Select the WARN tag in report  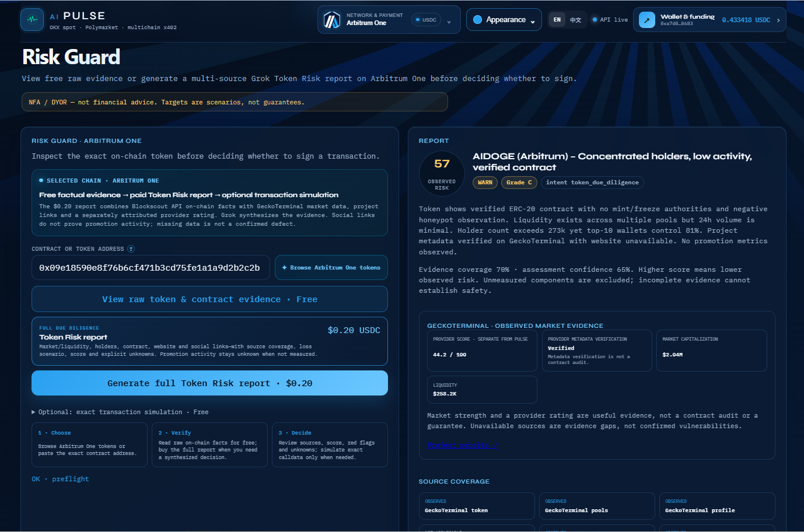point(485,183)
